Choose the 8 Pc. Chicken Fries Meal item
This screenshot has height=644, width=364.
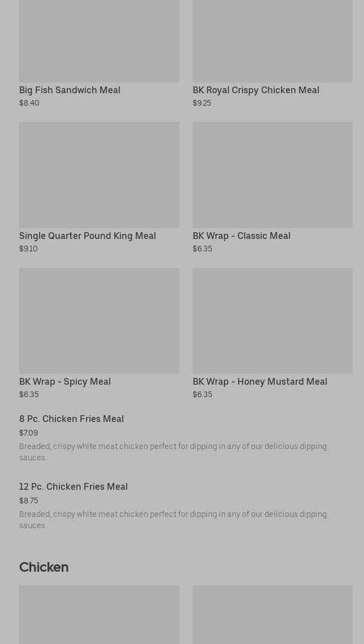[71, 419]
